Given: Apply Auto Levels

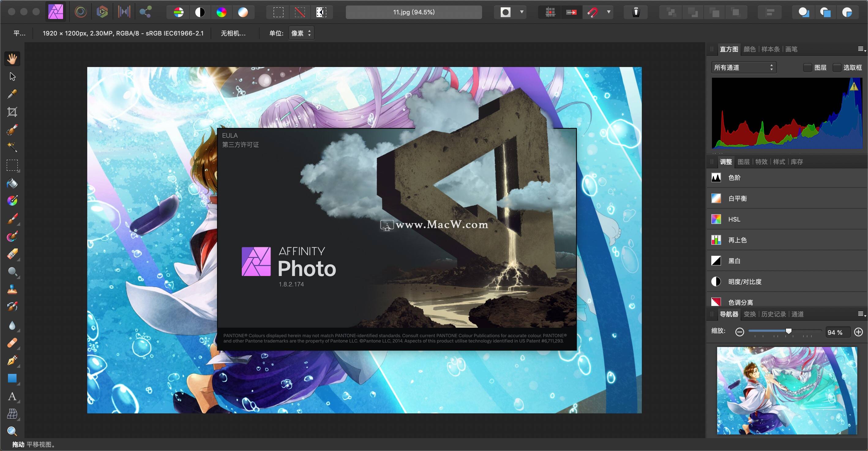Looking at the screenshot, I should pos(178,13).
